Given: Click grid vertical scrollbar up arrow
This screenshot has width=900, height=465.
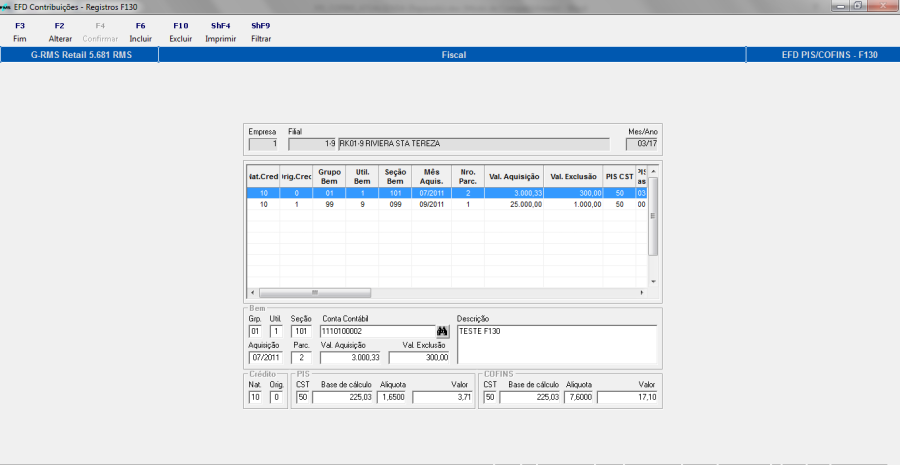Looking at the screenshot, I should point(653,172).
